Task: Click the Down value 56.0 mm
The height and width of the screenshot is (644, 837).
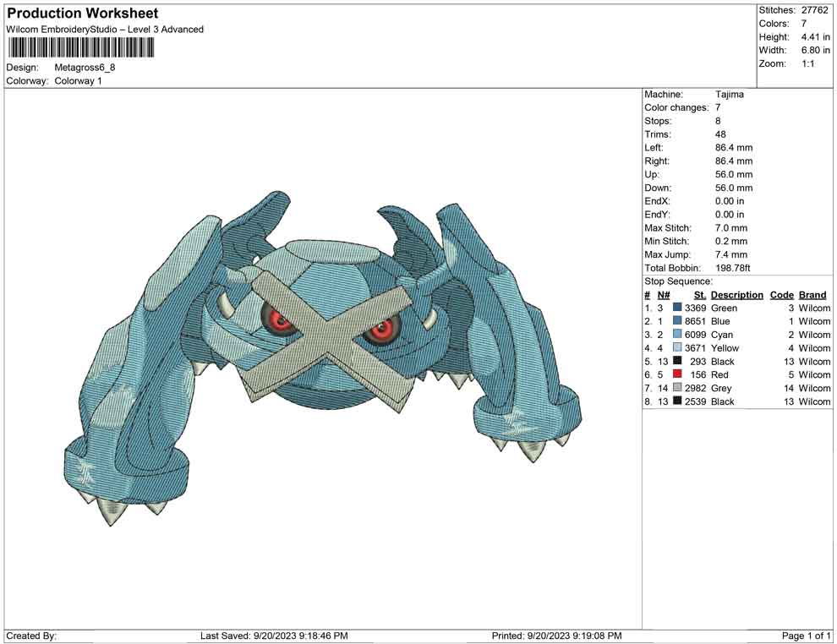Action: [734, 188]
